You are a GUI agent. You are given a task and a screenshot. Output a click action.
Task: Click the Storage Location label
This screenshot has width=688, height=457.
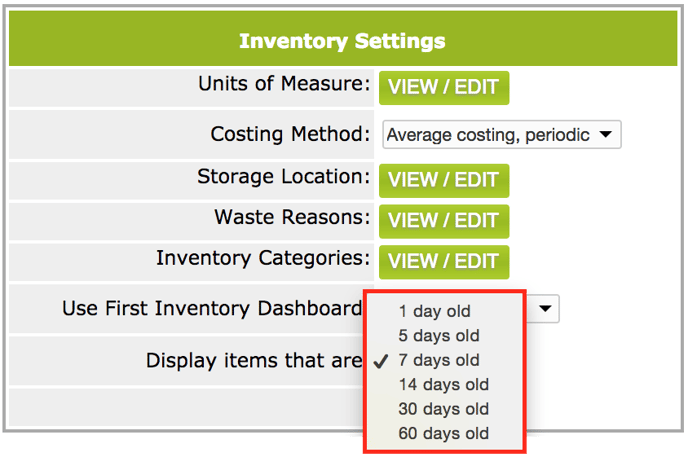pyautogui.click(x=284, y=177)
